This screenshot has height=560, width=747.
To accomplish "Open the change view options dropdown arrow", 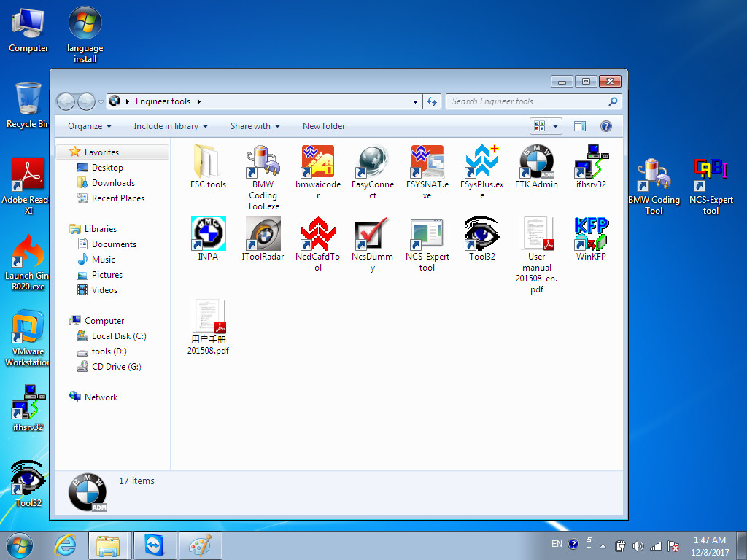I will (x=555, y=126).
